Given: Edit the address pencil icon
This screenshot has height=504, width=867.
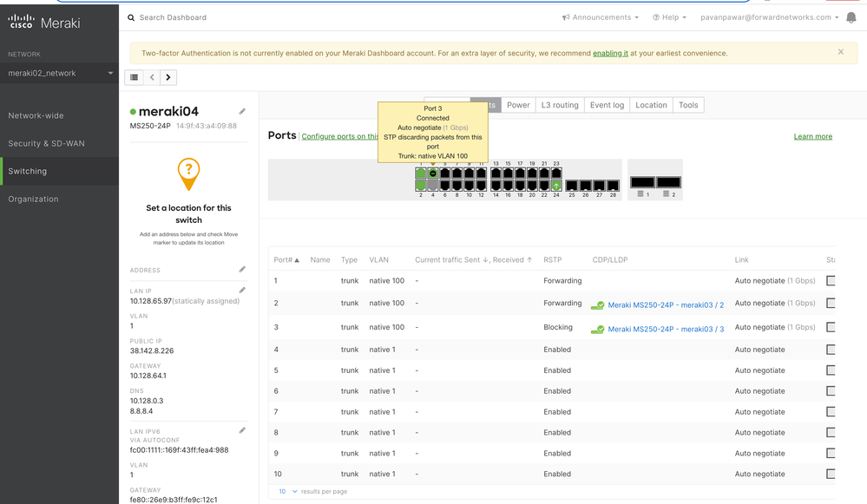Looking at the screenshot, I should coord(242,270).
